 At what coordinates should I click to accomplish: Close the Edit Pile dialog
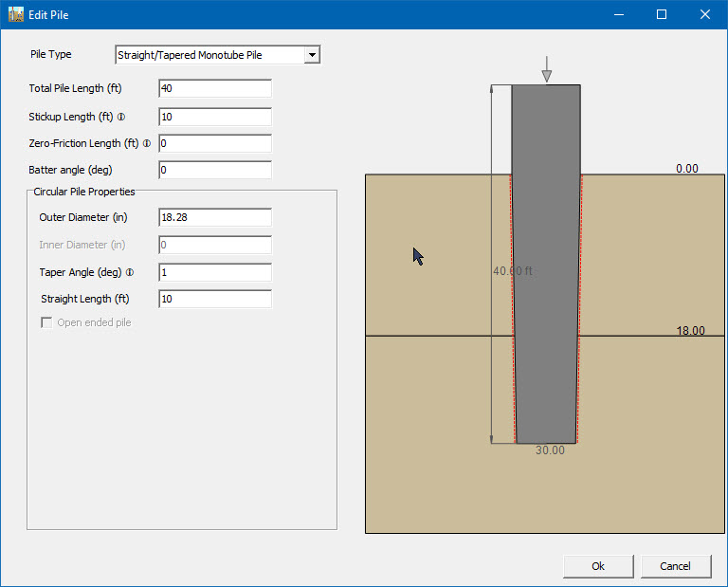[x=705, y=14]
